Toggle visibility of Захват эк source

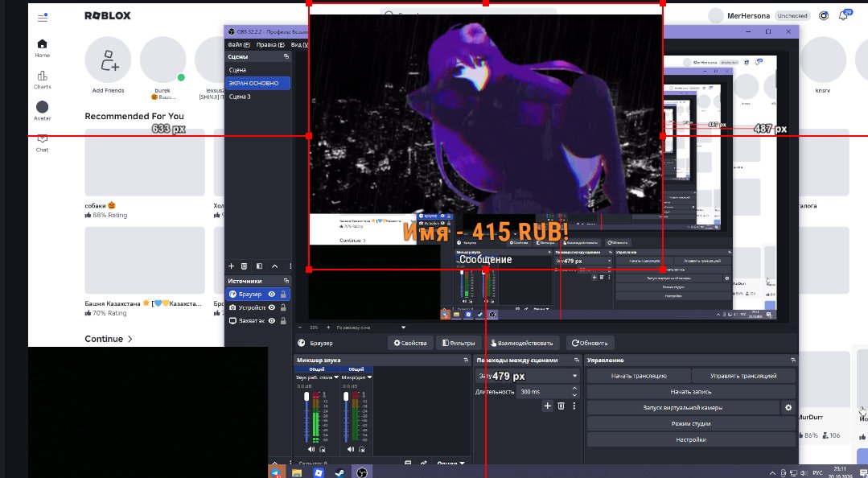point(272,321)
